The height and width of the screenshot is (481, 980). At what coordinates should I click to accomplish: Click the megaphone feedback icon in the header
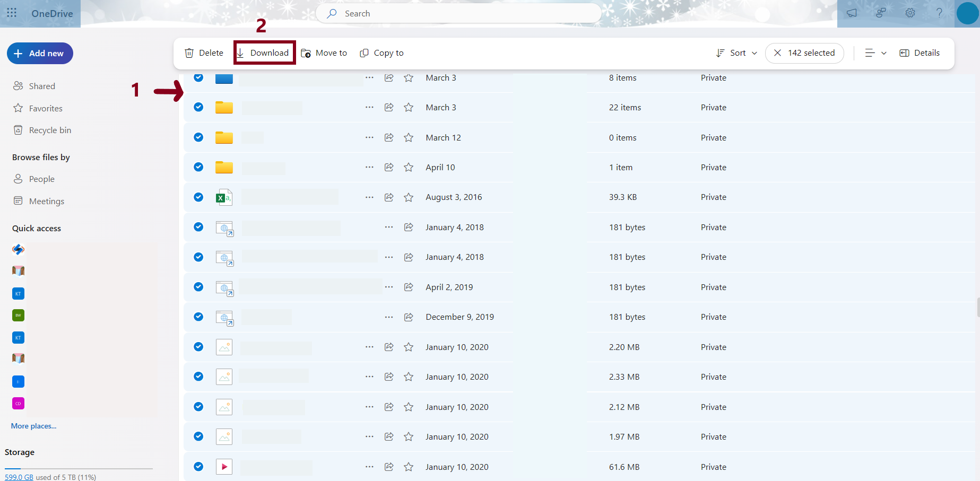click(x=852, y=13)
